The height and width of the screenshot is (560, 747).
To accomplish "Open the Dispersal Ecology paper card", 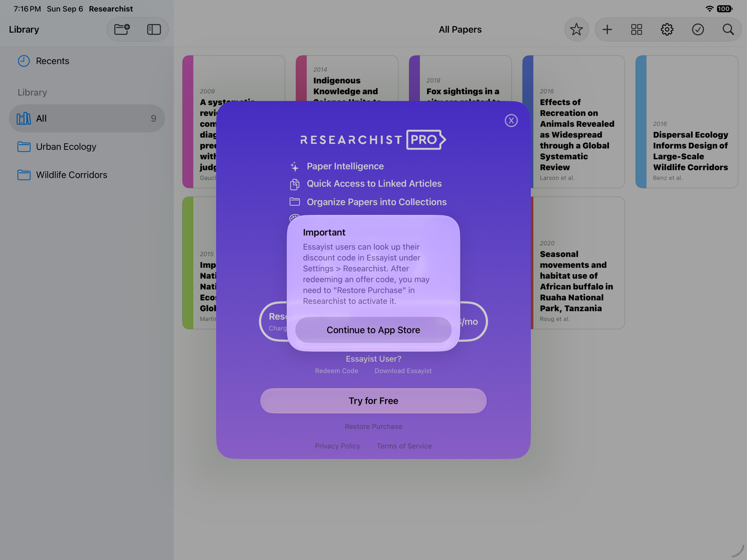I will tap(687, 122).
